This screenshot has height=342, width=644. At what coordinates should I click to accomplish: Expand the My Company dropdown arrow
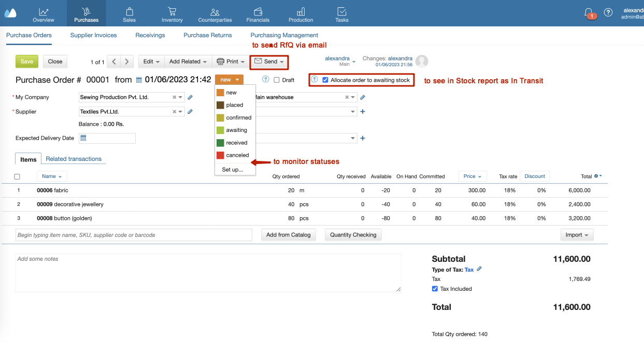[x=180, y=97]
